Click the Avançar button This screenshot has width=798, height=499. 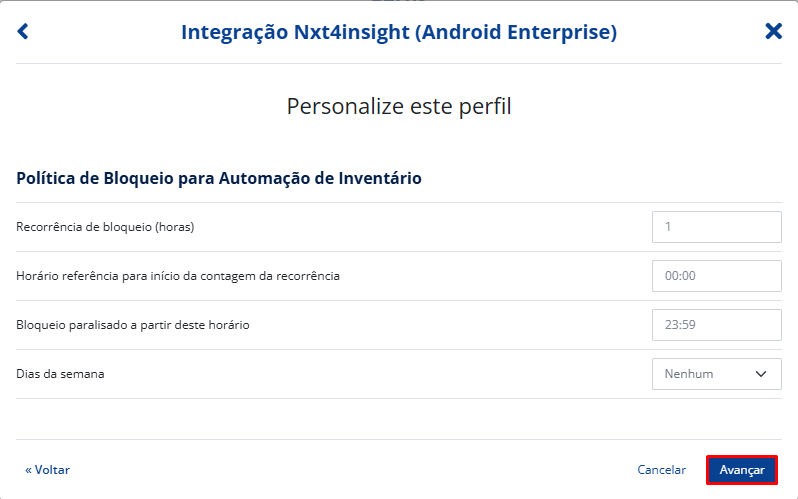[x=742, y=470]
